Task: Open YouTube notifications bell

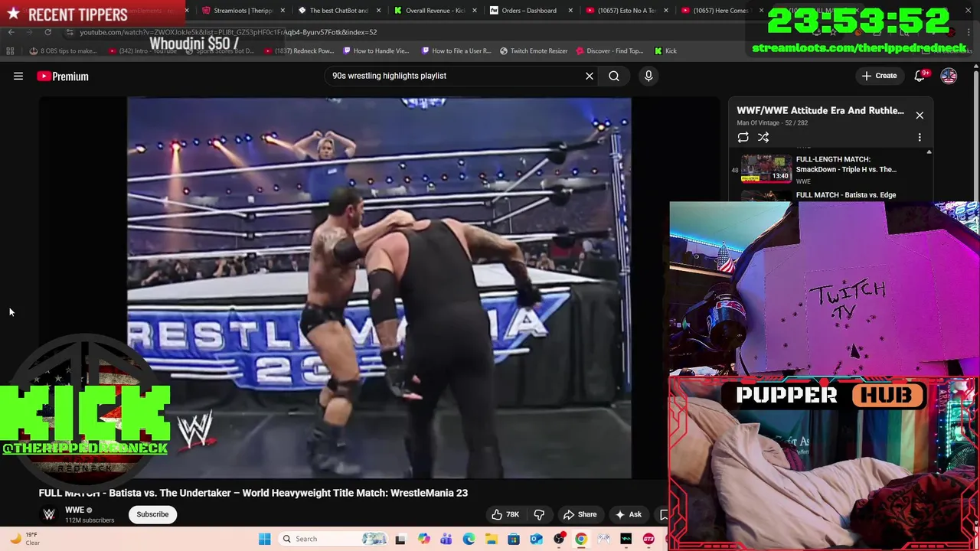Action: point(920,76)
